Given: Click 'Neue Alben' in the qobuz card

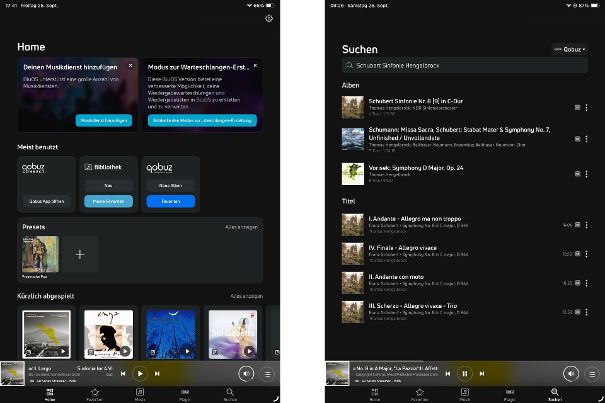Looking at the screenshot, I should point(171,186).
